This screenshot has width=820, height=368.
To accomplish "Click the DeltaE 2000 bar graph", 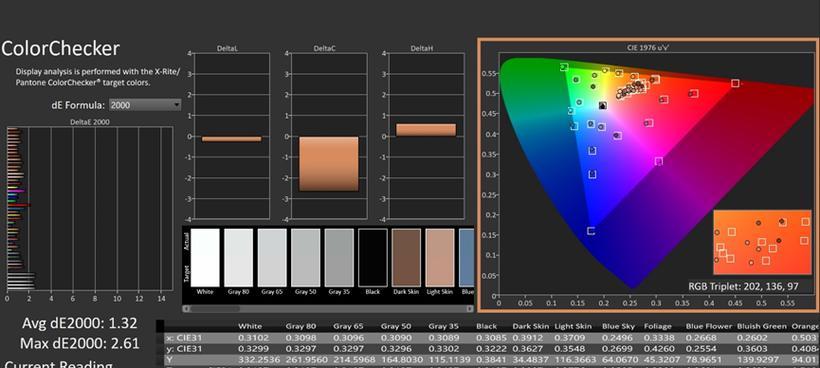I will pyautogui.click(x=89, y=209).
